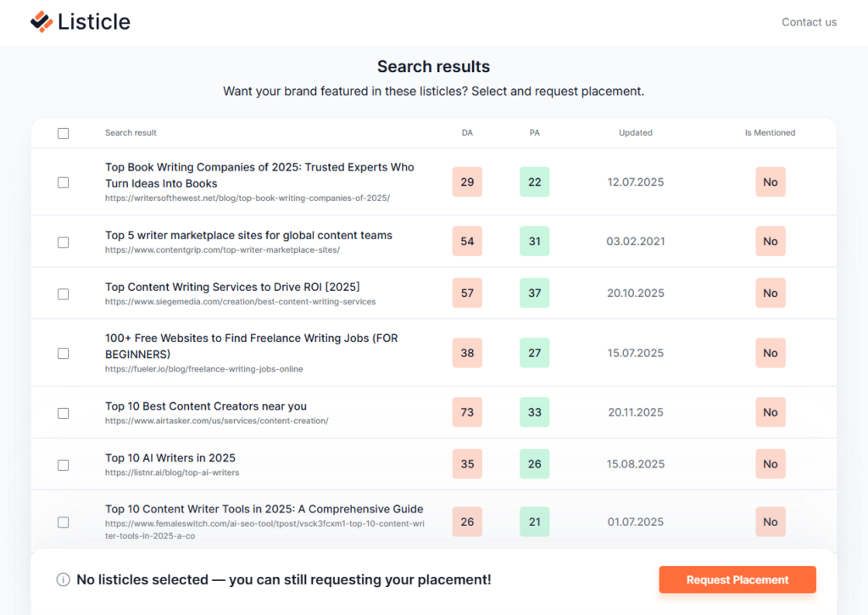
Task: Select the 100+ Free Websites listicle checkbox
Action: coord(63,353)
